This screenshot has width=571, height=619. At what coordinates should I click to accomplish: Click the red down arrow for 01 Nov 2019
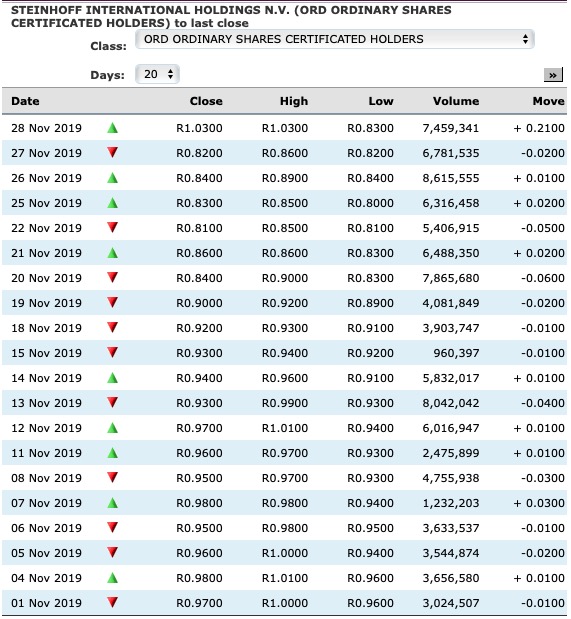(113, 602)
